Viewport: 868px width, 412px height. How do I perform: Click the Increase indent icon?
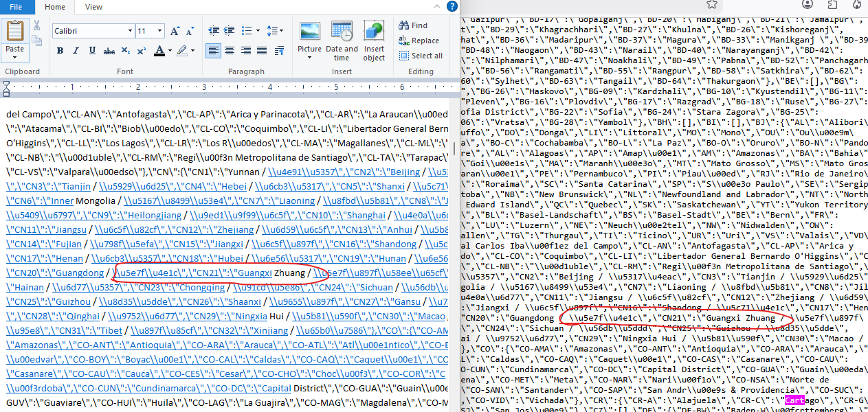coord(229,31)
